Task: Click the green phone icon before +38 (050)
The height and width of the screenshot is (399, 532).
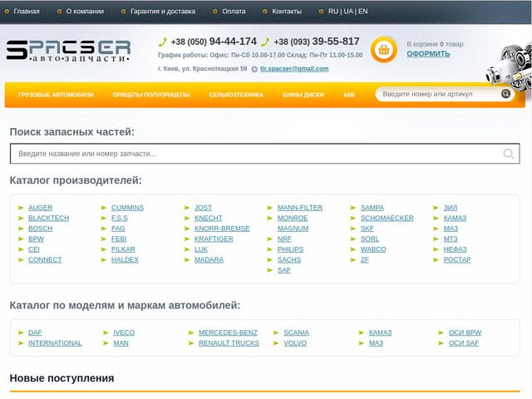Action: pos(163,42)
